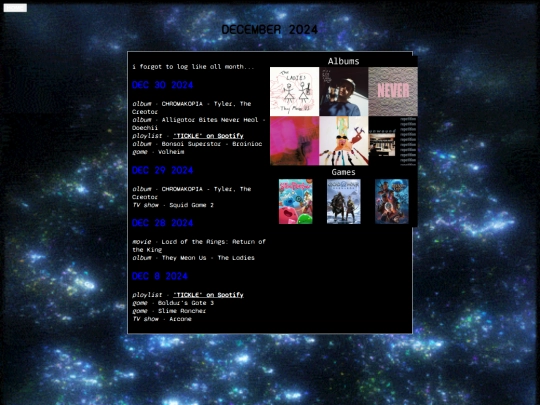Select The Ladies 'They Mean Us' album cover
Image resolution: width=540 pixels, height=405 pixels.
(x=294, y=91)
